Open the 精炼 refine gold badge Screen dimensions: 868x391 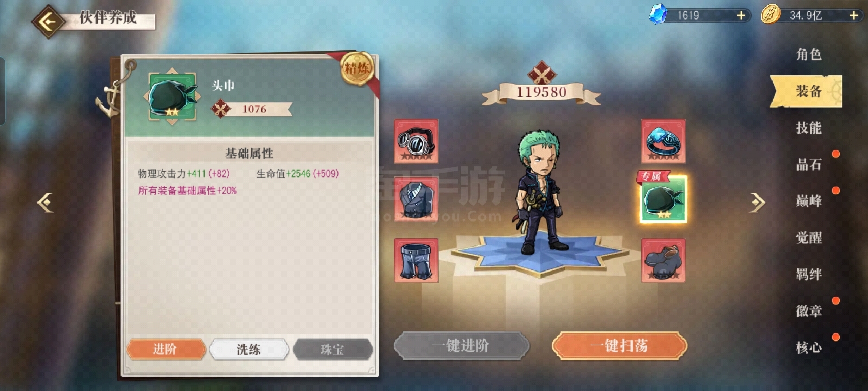[x=357, y=68]
